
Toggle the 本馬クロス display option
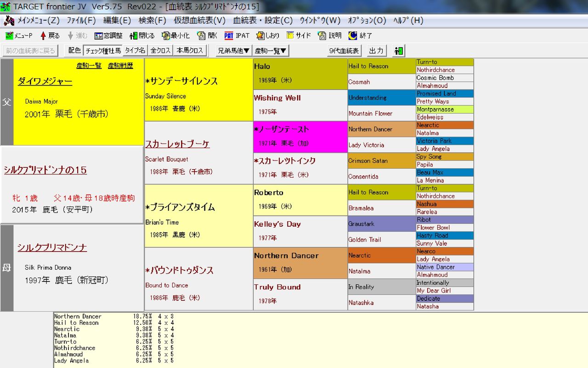click(x=190, y=51)
